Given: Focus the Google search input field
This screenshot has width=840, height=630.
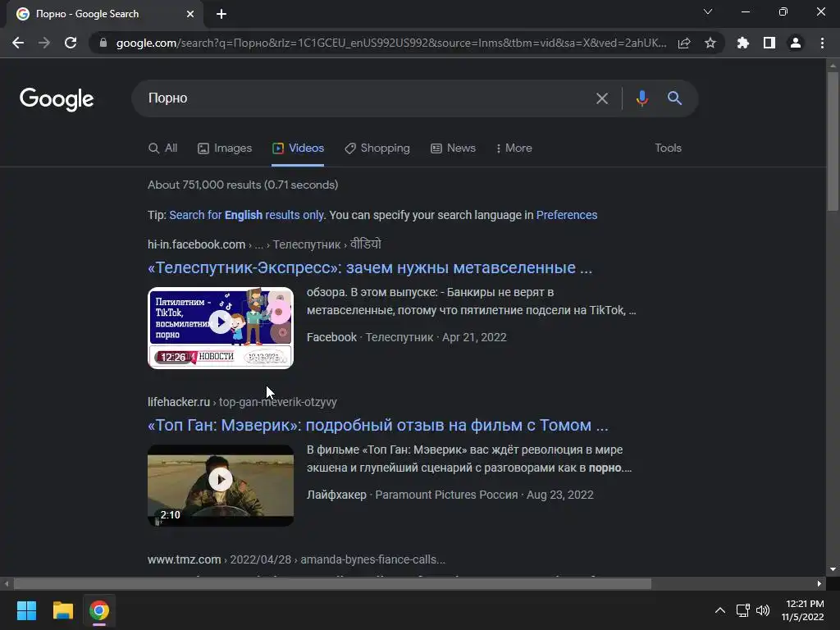Looking at the screenshot, I should pyautogui.click(x=367, y=98).
